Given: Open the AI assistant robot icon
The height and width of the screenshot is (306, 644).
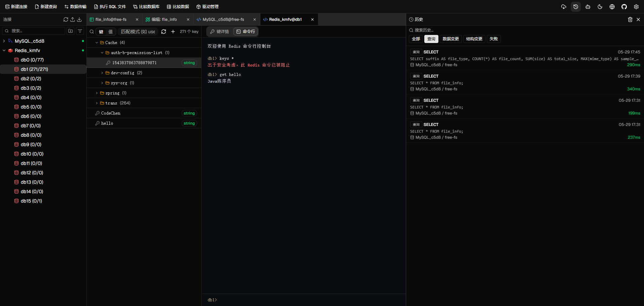Looking at the screenshot, I should tap(588, 7).
